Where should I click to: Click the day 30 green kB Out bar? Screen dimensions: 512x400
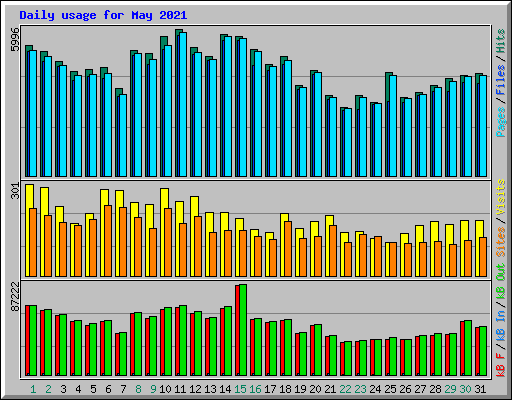tap(468, 348)
